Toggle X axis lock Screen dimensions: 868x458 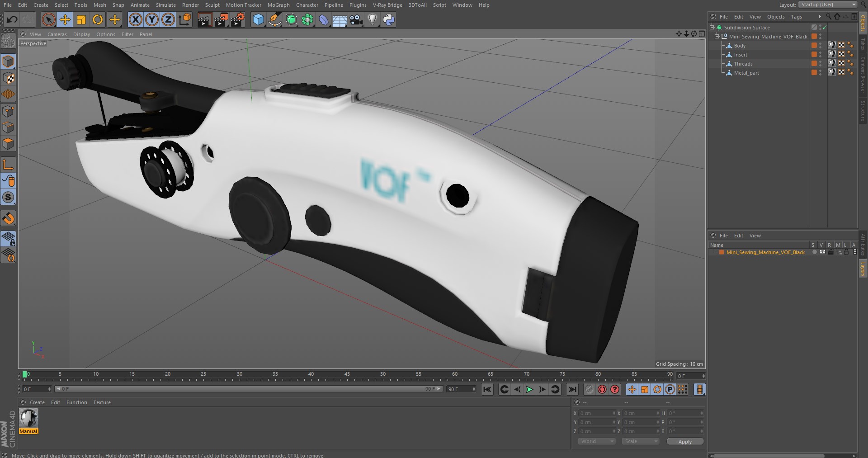coord(135,19)
